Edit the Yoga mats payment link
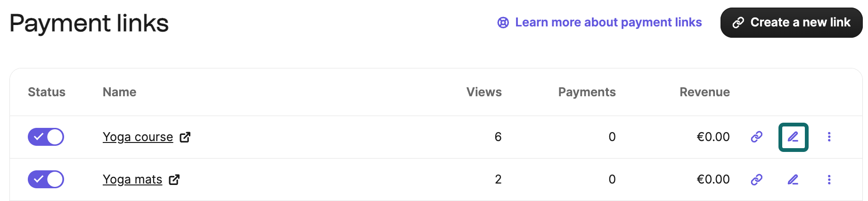 (x=793, y=179)
